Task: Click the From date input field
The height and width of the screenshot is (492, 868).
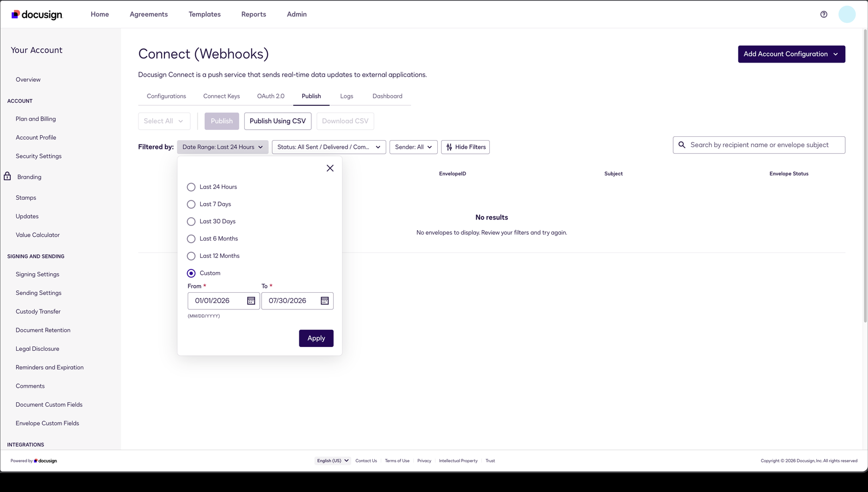Action: click(x=224, y=301)
